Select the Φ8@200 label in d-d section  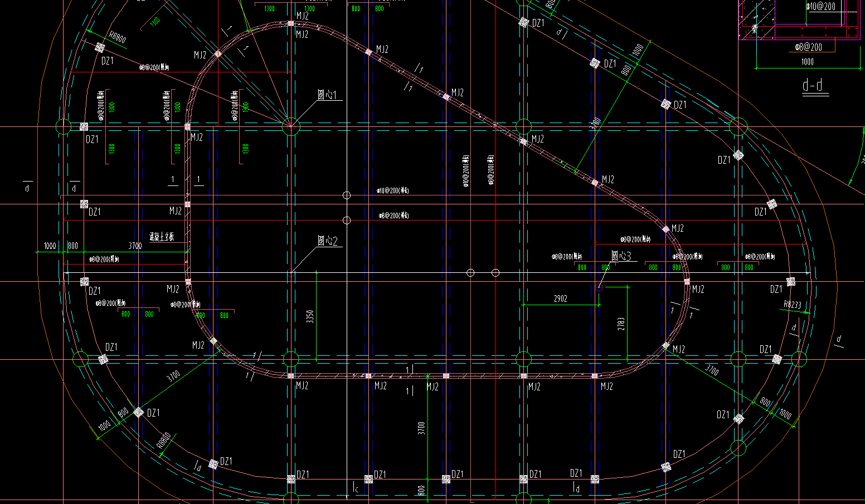(808, 47)
